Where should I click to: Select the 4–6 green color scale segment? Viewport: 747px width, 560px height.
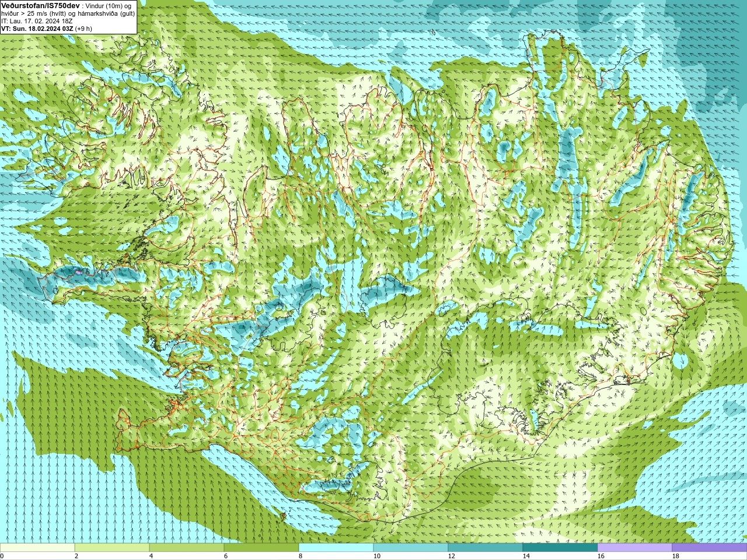[187, 548]
